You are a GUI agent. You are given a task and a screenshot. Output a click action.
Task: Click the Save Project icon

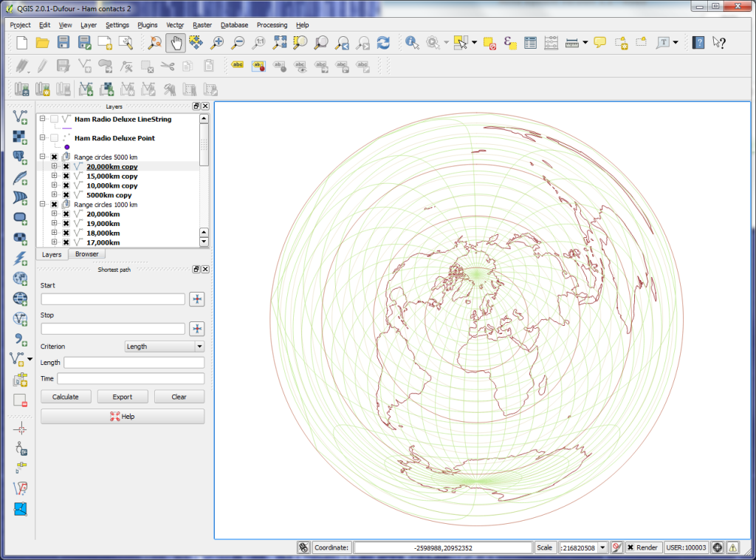(63, 43)
